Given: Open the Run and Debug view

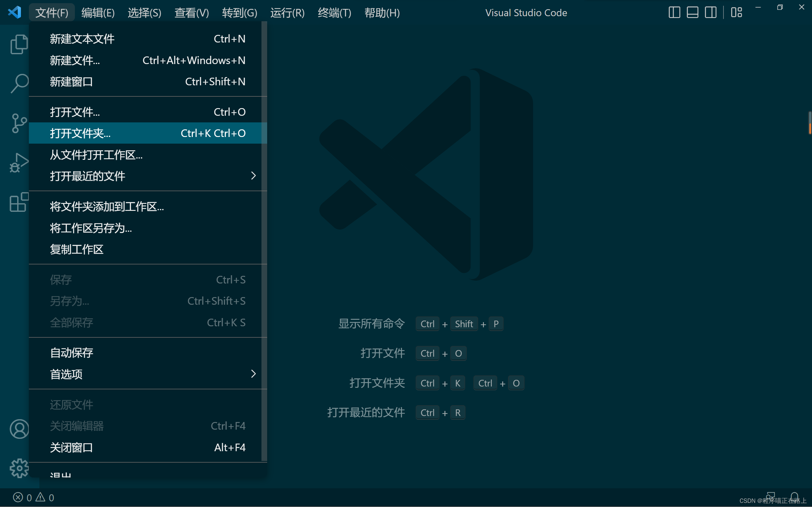Looking at the screenshot, I should point(19,163).
